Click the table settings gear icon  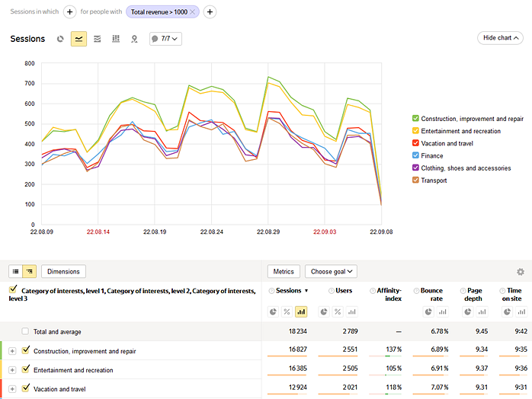pyautogui.click(x=521, y=272)
